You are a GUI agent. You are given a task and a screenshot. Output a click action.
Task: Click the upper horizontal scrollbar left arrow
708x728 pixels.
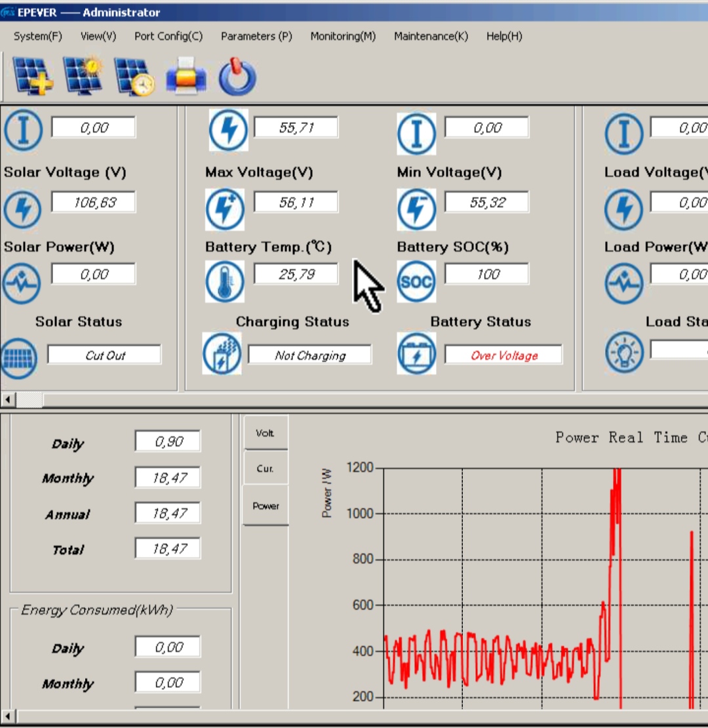tap(9, 399)
